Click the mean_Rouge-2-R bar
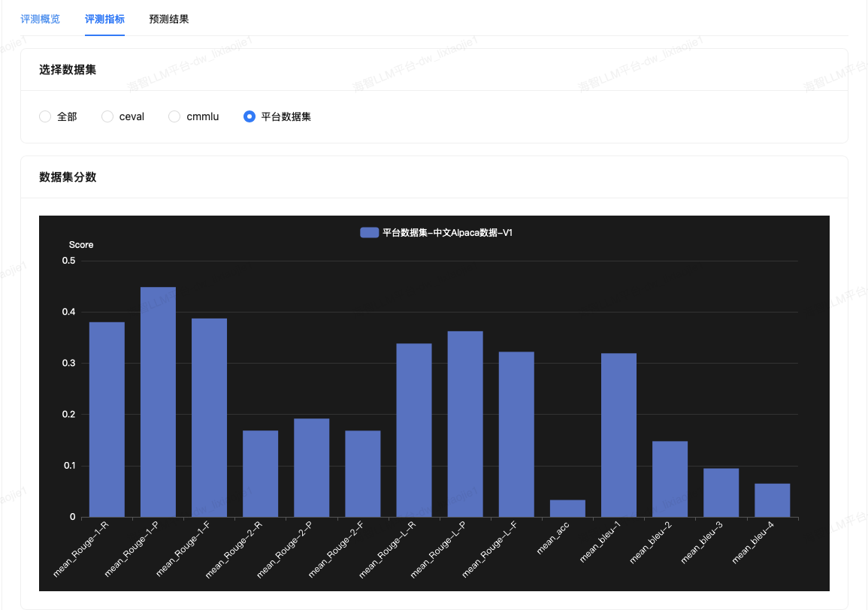Image resolution: width=868 pixels, height=610 pixels. point(260,473)
